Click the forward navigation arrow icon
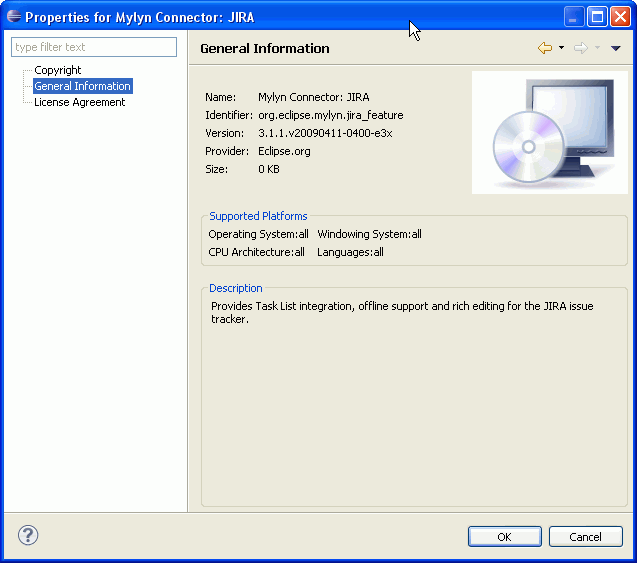The image size is (637, 563). click(581, 48)
